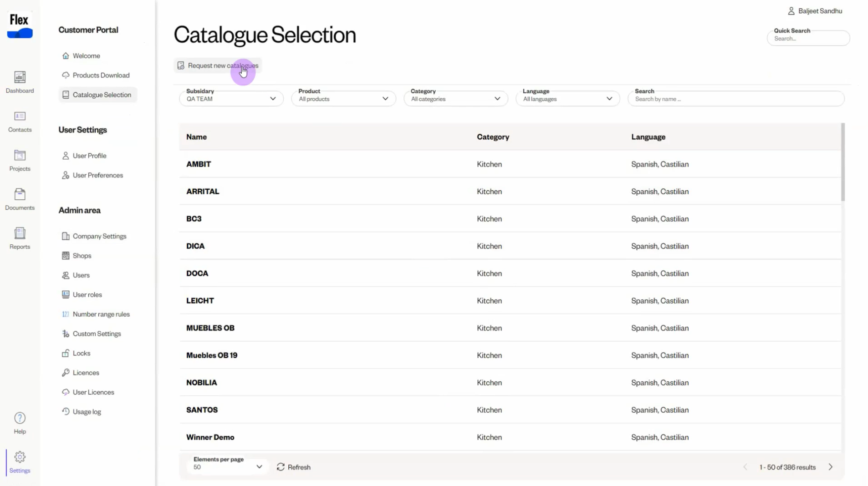Open the Subsidiary dropdown showing QA TEAM

coord(231,98)
